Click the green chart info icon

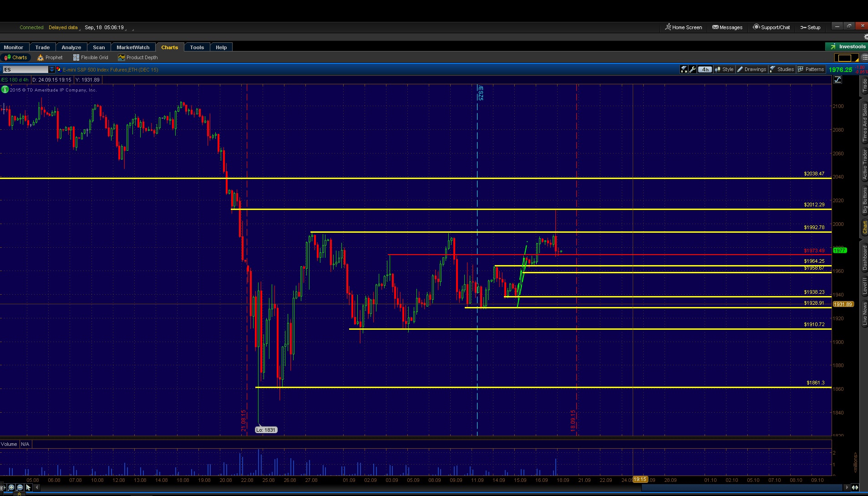(5, 90)
